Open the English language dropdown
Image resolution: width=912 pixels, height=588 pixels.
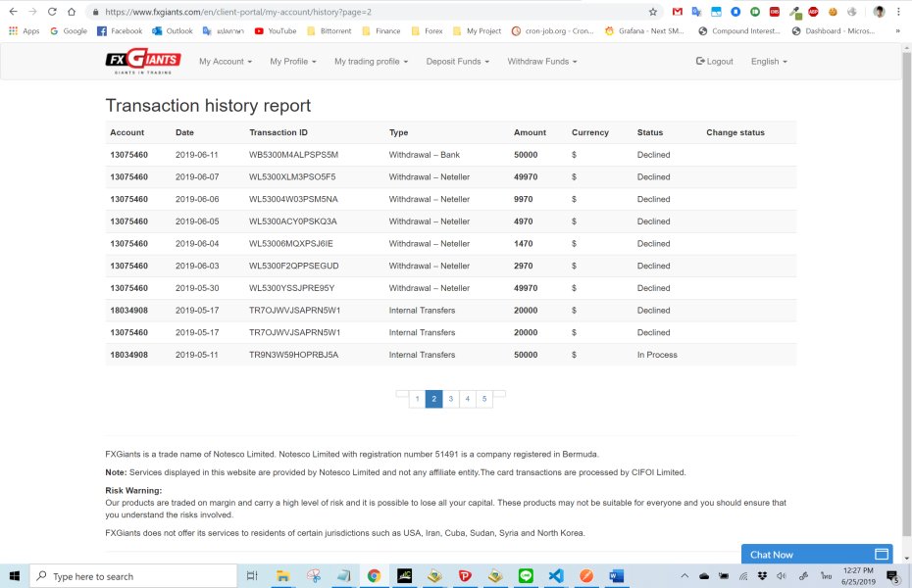click(x=768, y=62)
